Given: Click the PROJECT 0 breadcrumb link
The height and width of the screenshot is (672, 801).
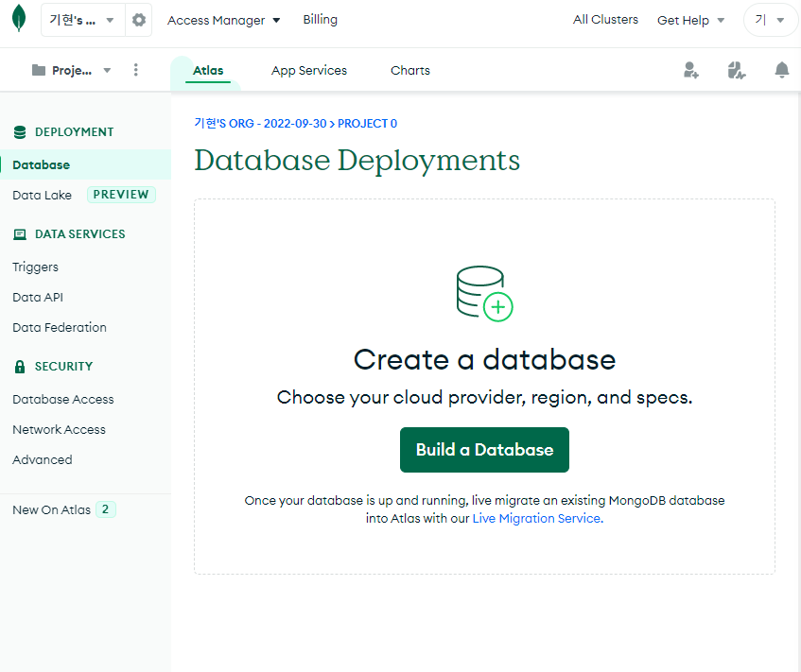Looking at the screenshot, I should 367,124.
